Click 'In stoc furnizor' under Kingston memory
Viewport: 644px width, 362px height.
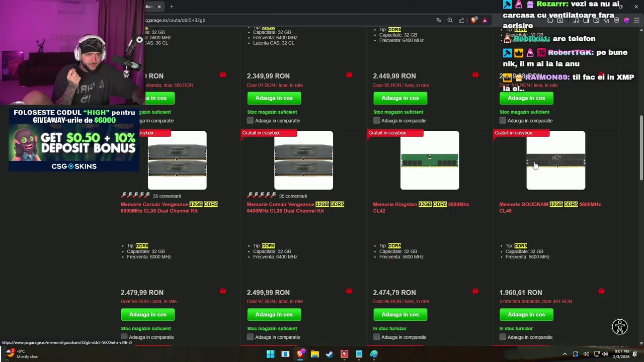coord(390,329)
